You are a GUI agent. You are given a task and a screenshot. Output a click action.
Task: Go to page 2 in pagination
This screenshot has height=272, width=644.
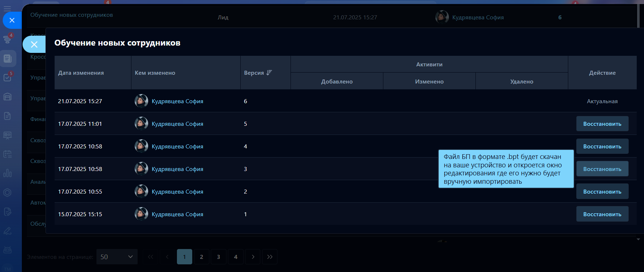pyautogui.click(x=202, y=257)
